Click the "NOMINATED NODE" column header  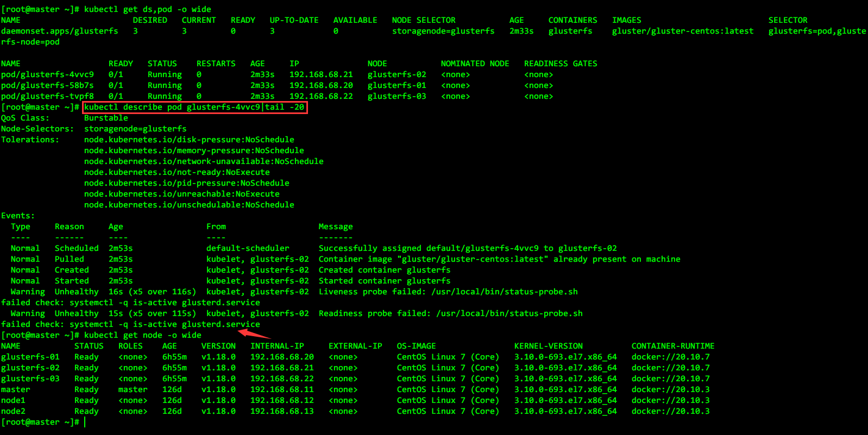[475, 64]
